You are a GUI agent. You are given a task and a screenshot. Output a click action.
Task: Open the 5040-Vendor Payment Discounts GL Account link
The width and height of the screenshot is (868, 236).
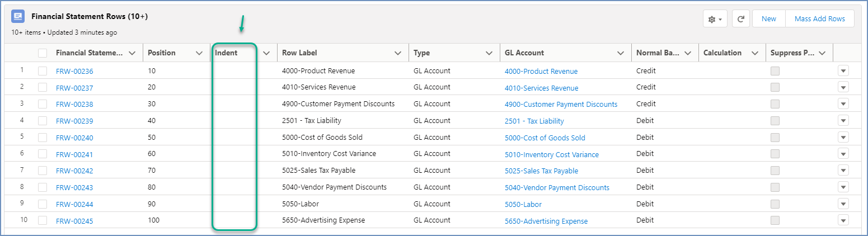pyautogui.click(x=556, y=188)
